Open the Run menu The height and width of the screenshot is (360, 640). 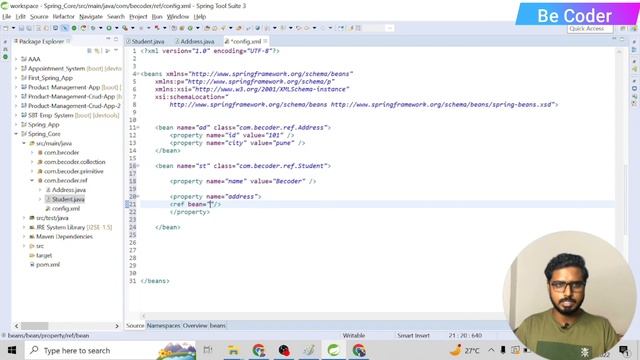(157, 17)
